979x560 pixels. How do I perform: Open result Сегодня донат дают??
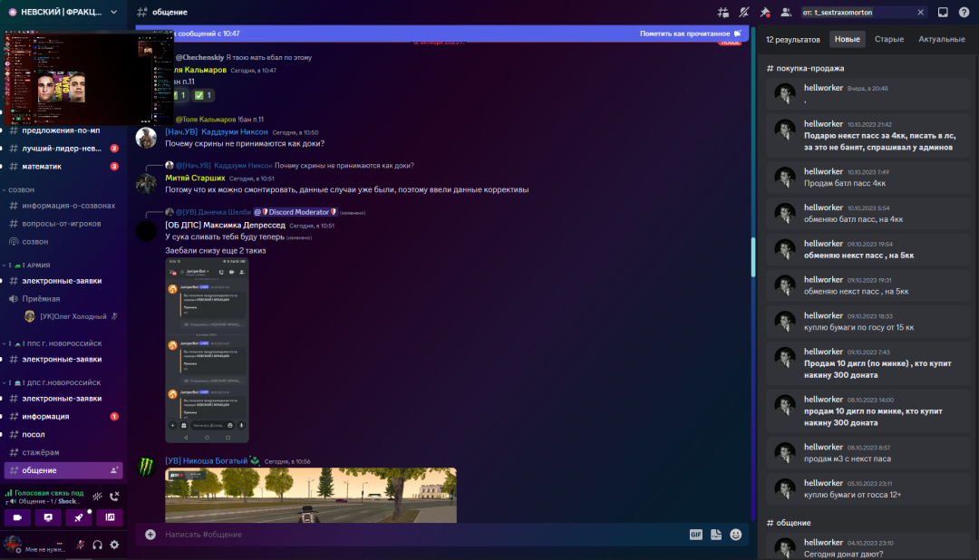pyautogui.click(x=869, y=548)
